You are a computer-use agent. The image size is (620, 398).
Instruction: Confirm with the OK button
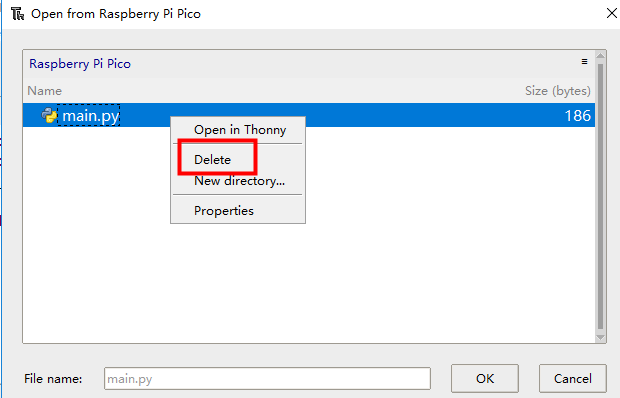(485, 378)
